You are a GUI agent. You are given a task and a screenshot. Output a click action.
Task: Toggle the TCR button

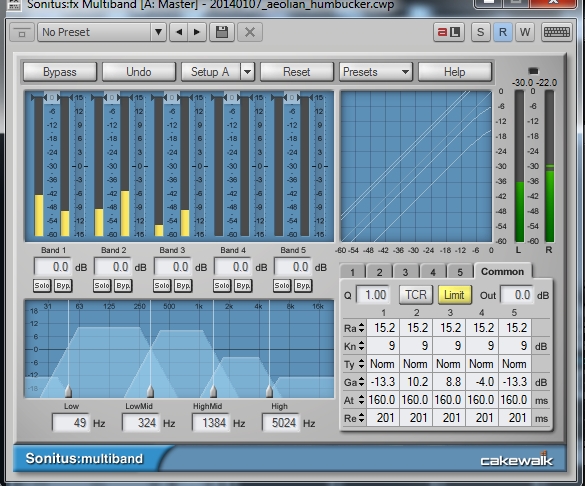416,295
